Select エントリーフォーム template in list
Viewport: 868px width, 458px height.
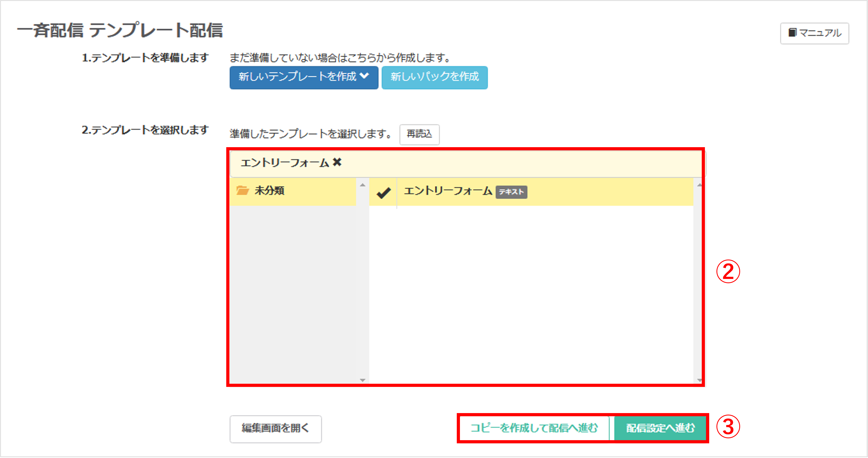click(x=531, y=192)
